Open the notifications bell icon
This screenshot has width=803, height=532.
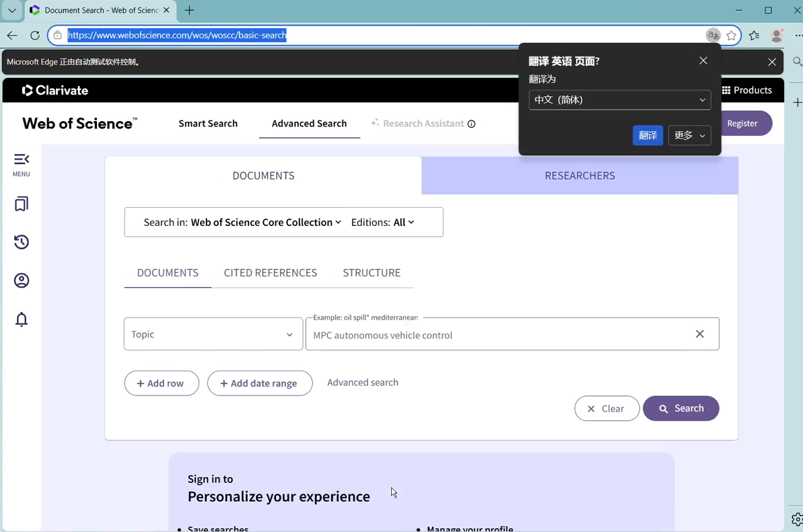[x=21, y=319]
